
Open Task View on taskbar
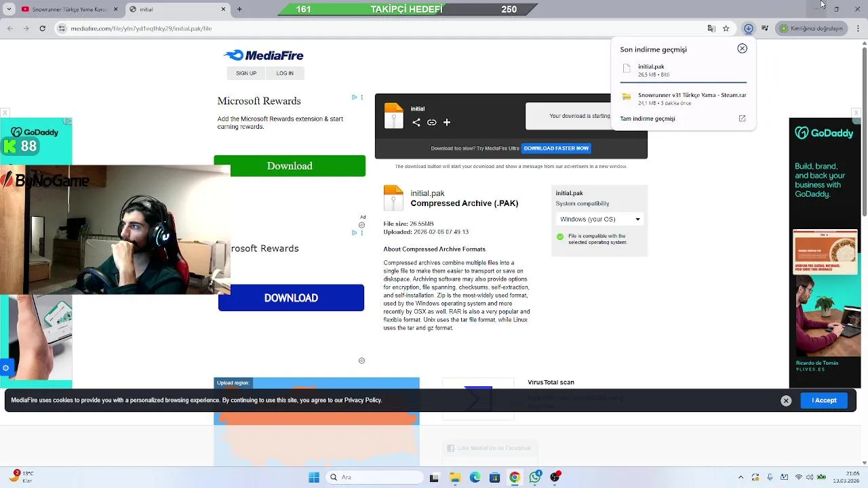(x=434, y=477)
